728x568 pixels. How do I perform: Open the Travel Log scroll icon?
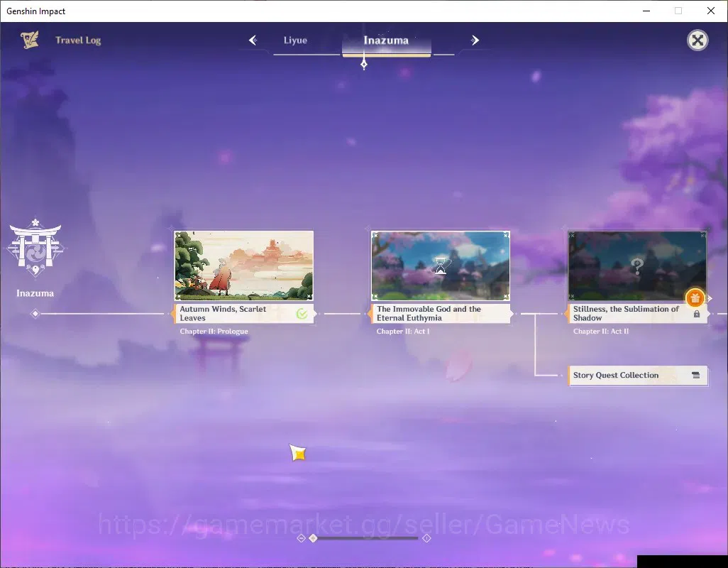[30, 40]
